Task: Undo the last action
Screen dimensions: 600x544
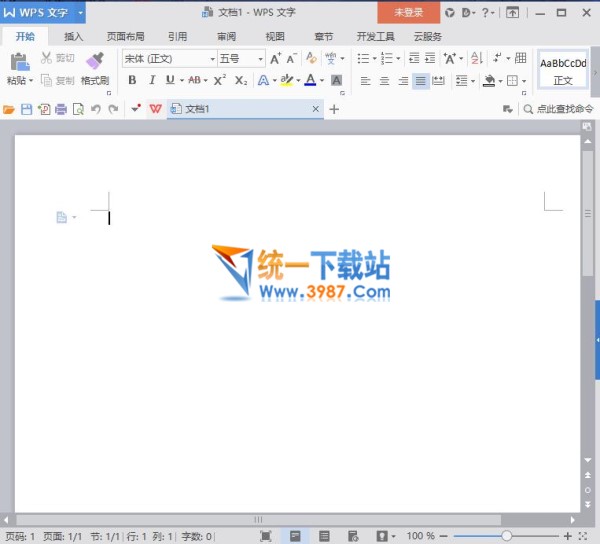Action: pyautogui.click(x=96, y=110)
